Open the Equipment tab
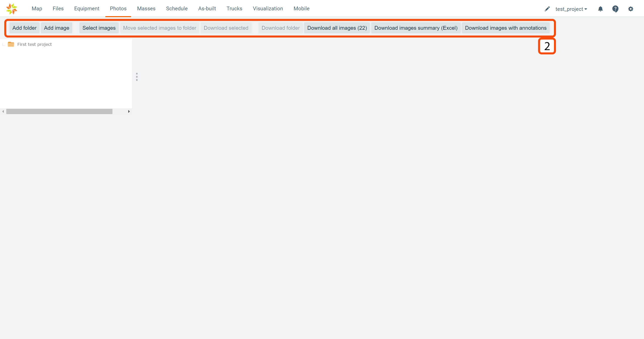The height and width of the screenshot is (339, 644). [x=87, y=9]
